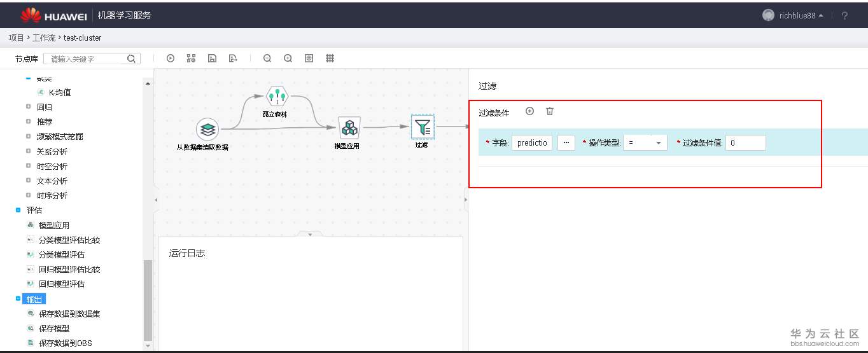Click the fit-to-canvas icon
The width and height of the screenshot is (868, 353).
click(309, 59)
